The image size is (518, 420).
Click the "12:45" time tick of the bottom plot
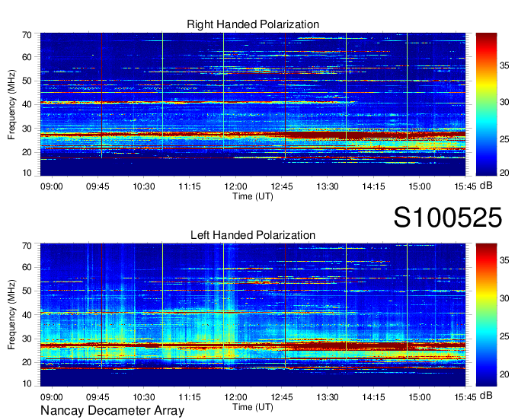tap(281, 397)
